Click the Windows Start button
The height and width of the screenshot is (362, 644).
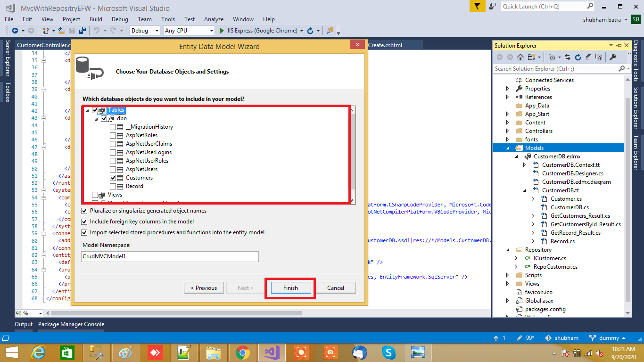pos(11,352)
